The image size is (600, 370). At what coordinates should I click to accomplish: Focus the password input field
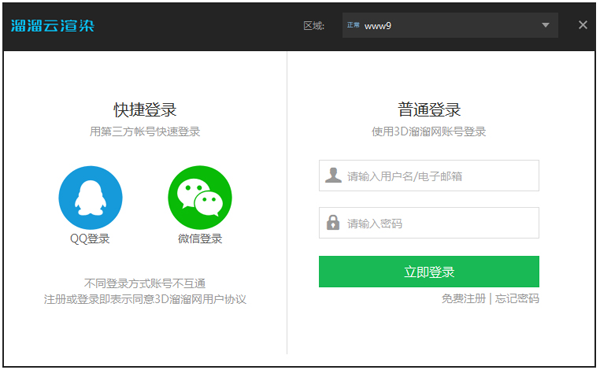coord(429,223)
